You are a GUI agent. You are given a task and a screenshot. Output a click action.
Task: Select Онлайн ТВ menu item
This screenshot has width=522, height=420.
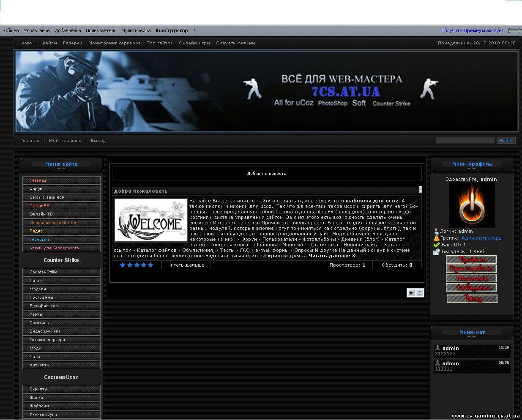(x=61, y=214)
